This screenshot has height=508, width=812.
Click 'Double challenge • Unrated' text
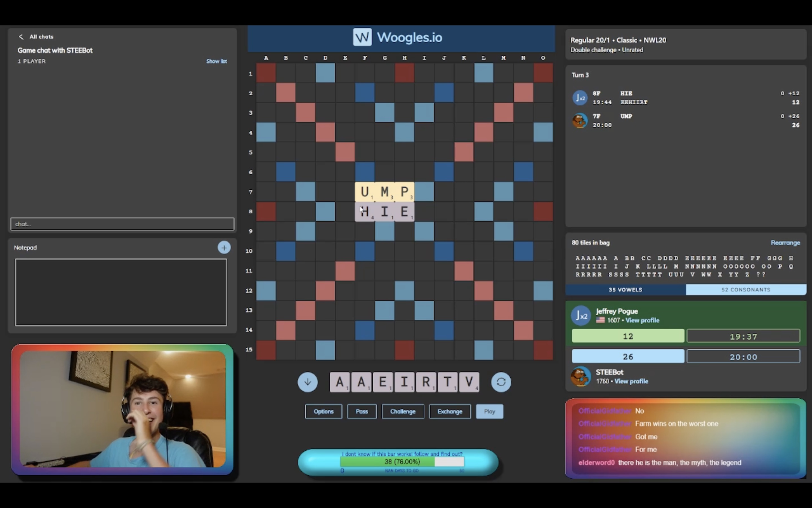click(607, 50)
